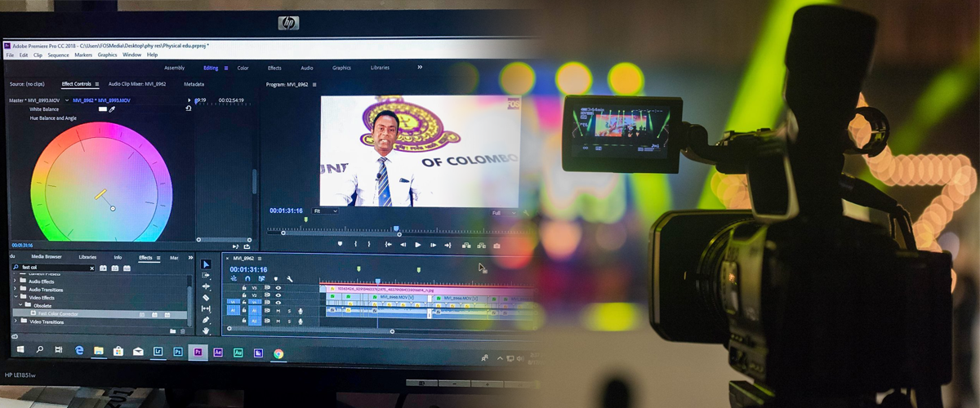Solo audio track A1
Screen dimensions: 980x408
[x=289, y=311]
